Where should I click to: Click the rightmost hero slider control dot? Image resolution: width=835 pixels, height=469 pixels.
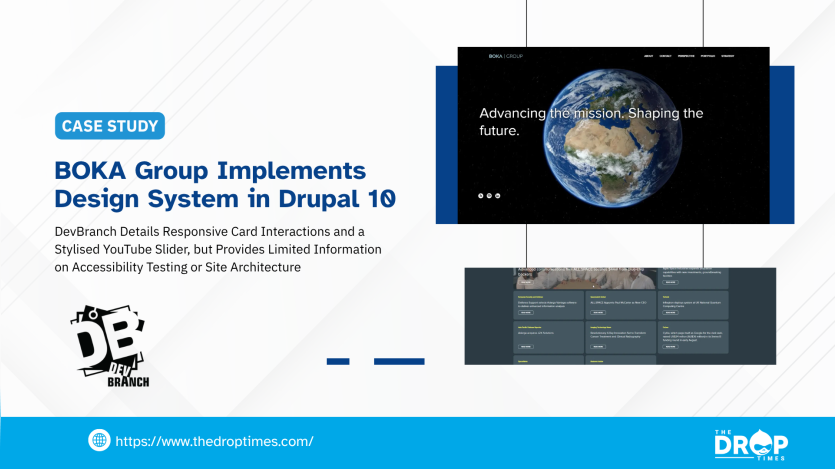[497, 196]
